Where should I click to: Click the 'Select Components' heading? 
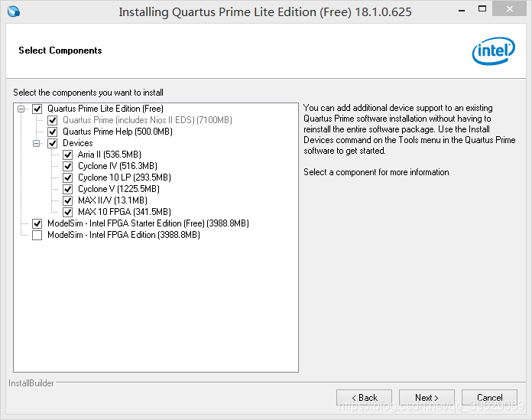click(x=60, y=50)
